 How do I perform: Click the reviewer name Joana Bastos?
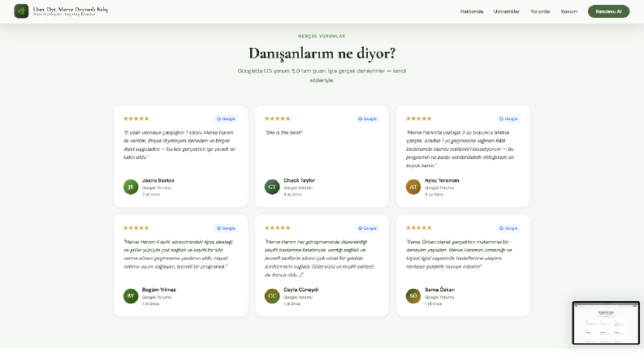[x=158, y=180]
